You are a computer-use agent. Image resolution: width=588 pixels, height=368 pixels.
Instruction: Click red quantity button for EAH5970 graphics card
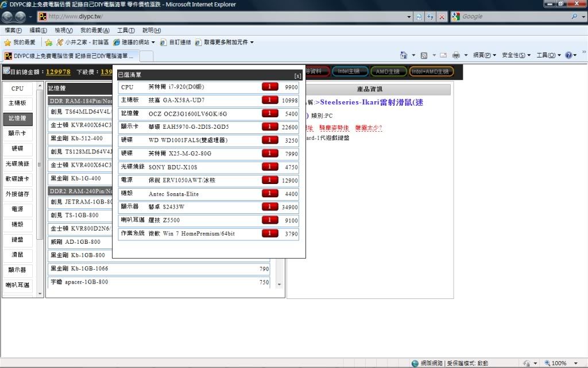click(x=270, y=126)
